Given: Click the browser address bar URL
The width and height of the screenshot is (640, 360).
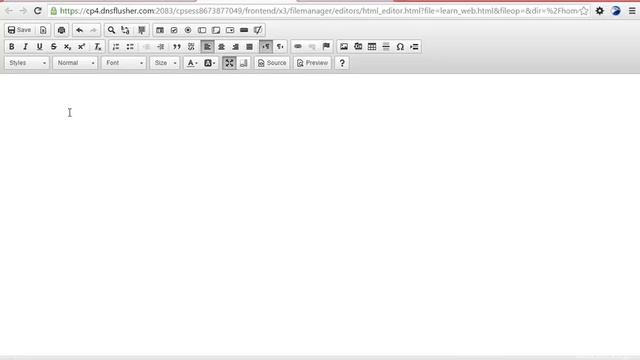Looking at the screenshot, I should pyautogui.click(x=318, y=11).
